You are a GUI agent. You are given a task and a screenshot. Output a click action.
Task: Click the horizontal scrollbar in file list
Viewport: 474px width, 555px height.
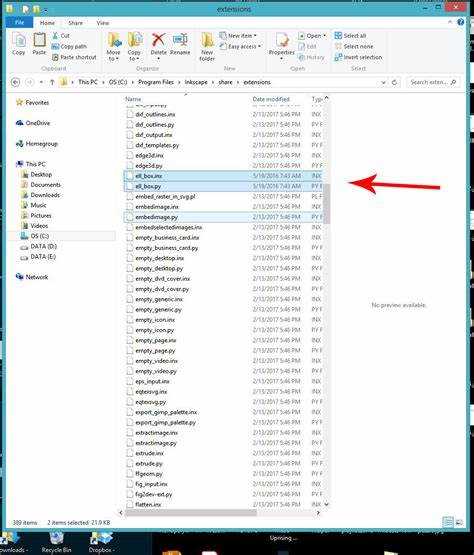click(x=191, y=513)
